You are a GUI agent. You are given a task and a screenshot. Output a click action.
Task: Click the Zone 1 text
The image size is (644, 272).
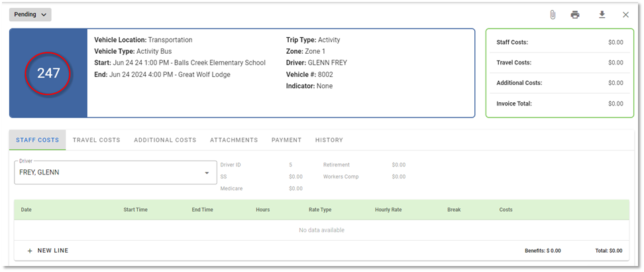pyautogui.click(x=305, y=52)
